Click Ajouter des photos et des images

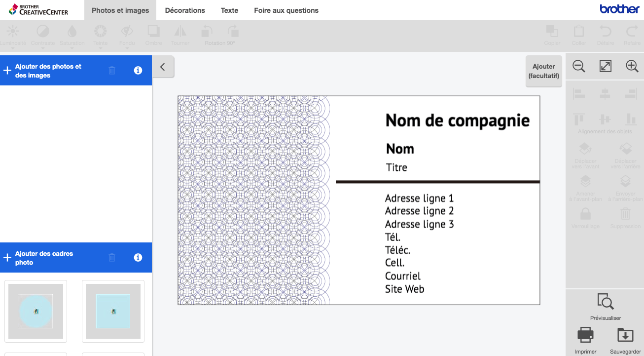click(x=48, y=71)
